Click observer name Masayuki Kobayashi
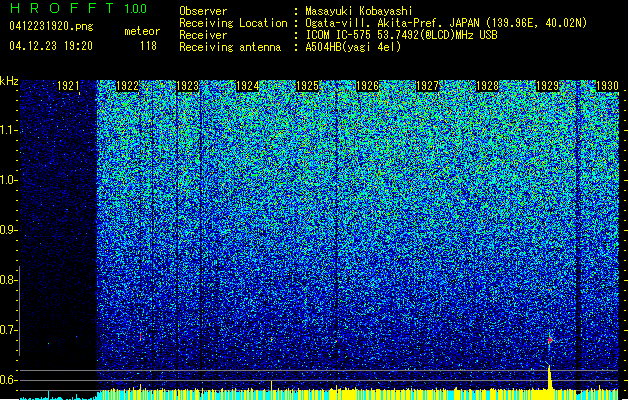 [x=359, y=11]
